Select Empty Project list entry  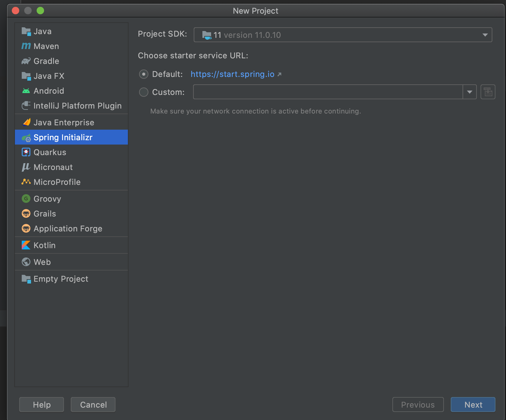pos(71,279)
